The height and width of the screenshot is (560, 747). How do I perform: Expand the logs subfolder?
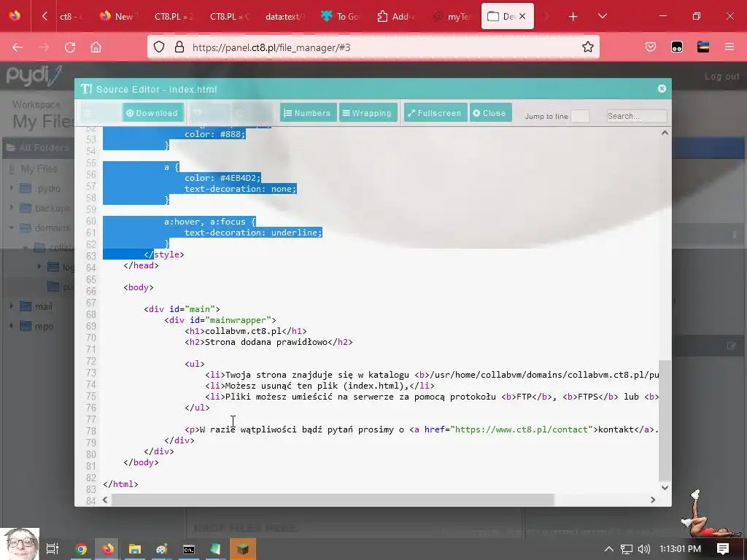(x=39, y=267)
